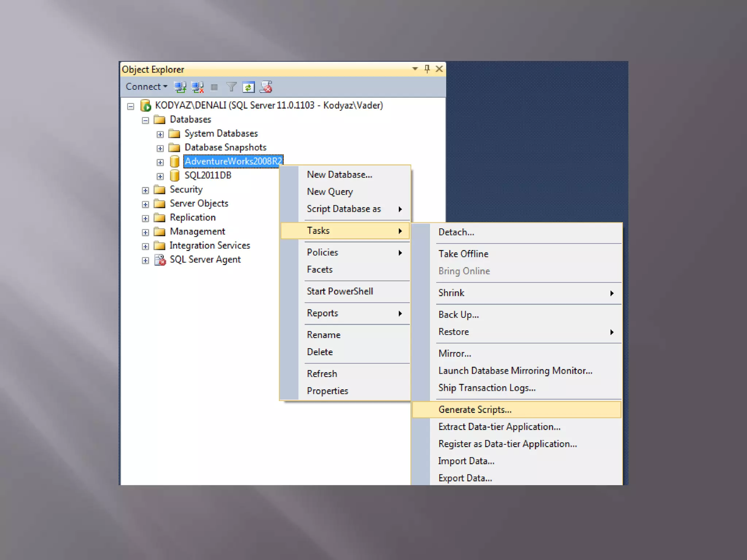Choose Take Offline in Tasks submenu
This screenshot has width=747, height=560.
coord(516,254)
